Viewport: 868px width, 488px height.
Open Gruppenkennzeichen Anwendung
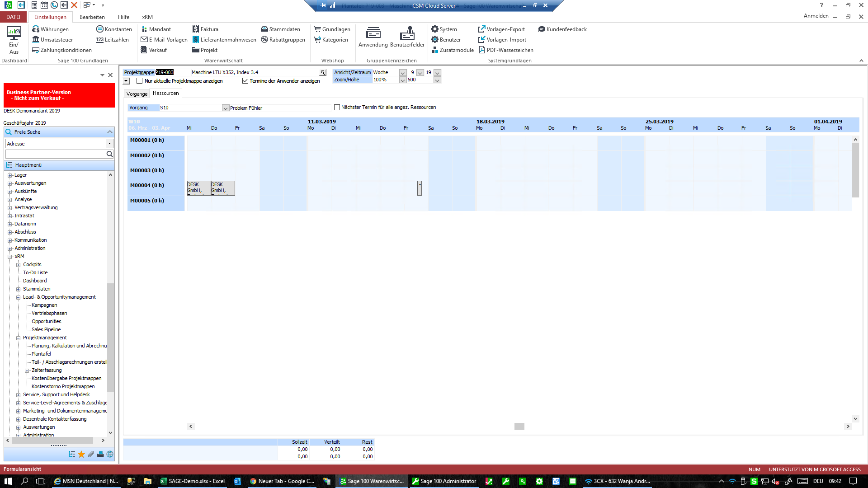point(373,37)
